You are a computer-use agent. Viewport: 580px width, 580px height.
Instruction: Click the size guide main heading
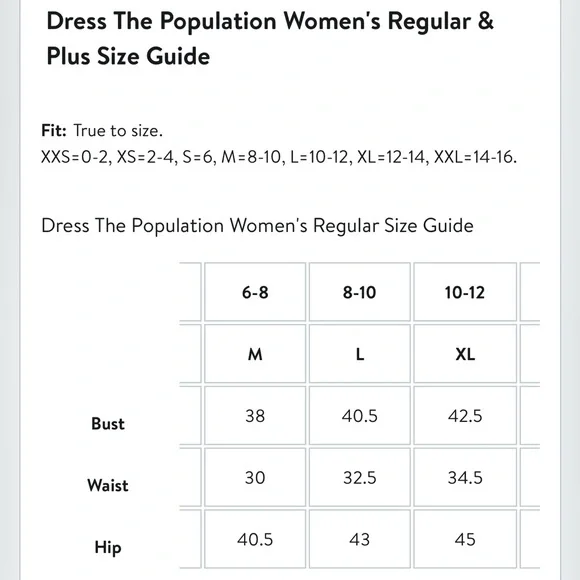pos(270,38)
